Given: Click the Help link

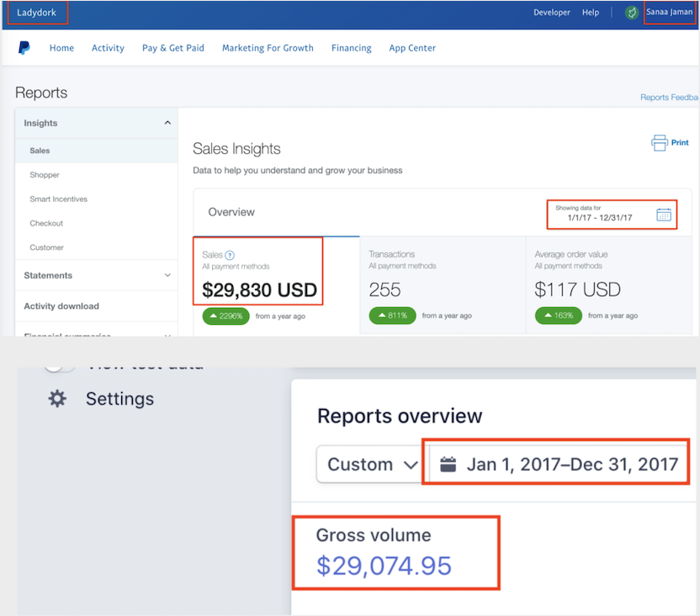Looking at the screenshot, I should tap(590, 13).
